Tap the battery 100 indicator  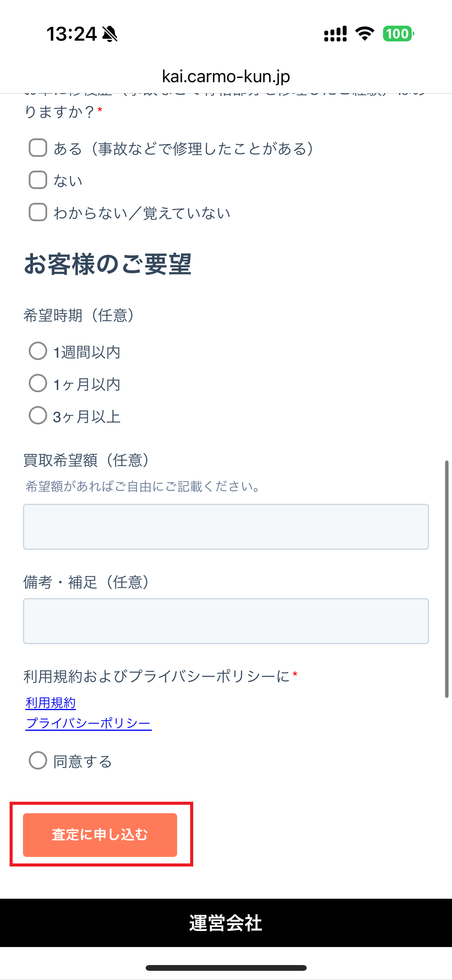pos(398,34)
